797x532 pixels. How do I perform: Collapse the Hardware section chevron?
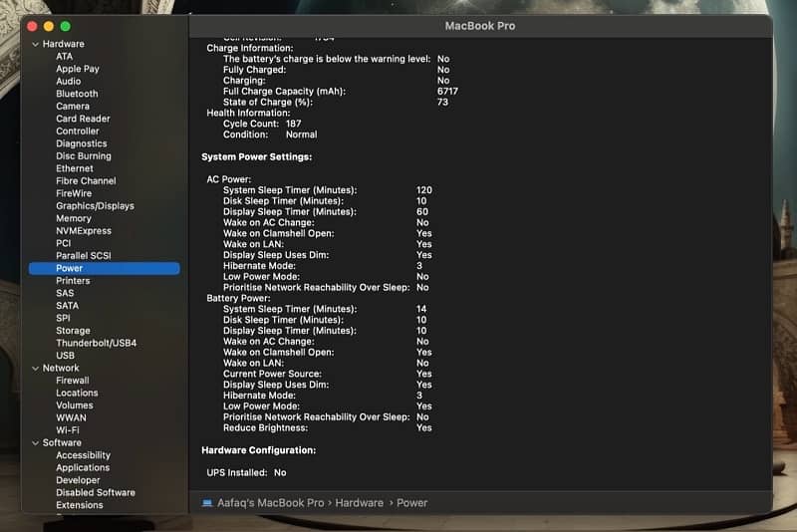point(35,44)
